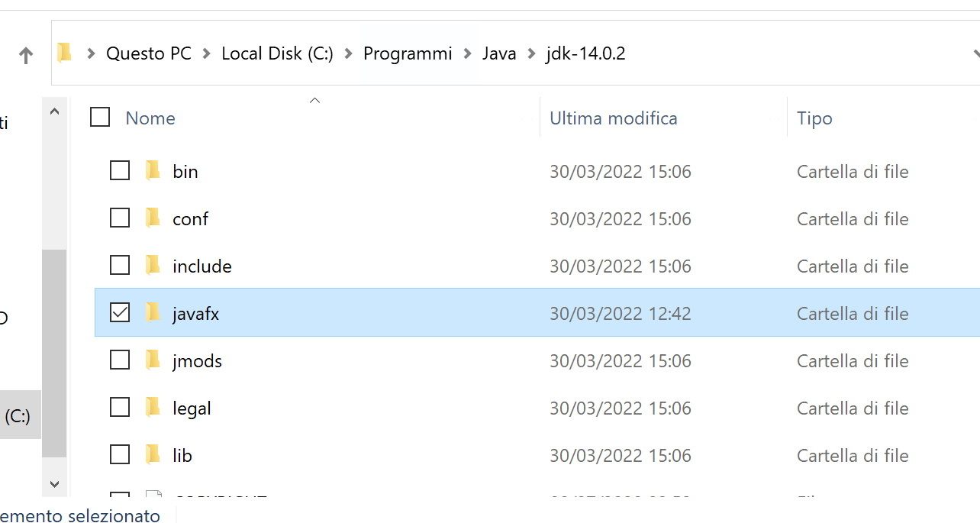Viewport: 980px width, 523px height.
Task: Click the Up arrow navigation icon
Action: click(26, 55)
